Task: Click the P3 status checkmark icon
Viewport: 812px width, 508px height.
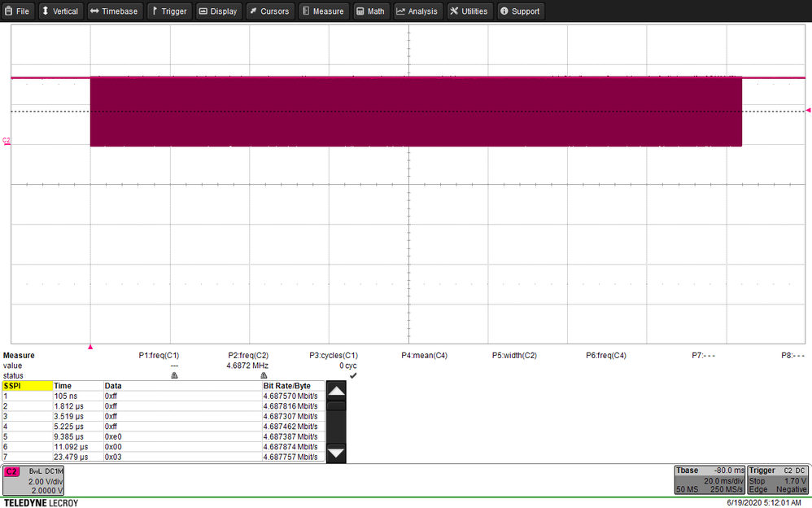Action: coord(353,375)
